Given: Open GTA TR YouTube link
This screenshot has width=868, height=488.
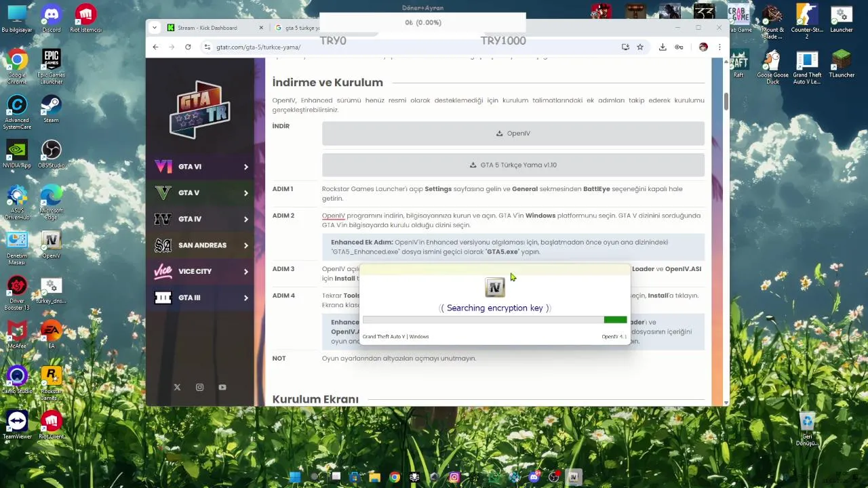Looking at the screenshot, I should click(222, 387).
